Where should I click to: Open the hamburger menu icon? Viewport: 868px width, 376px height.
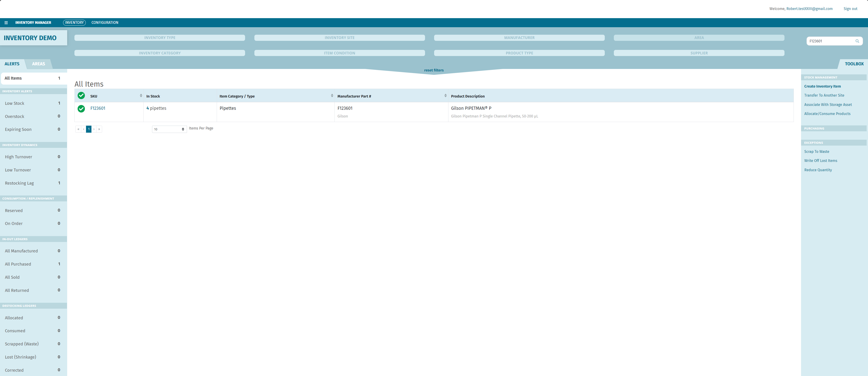[x=6, y=22]
